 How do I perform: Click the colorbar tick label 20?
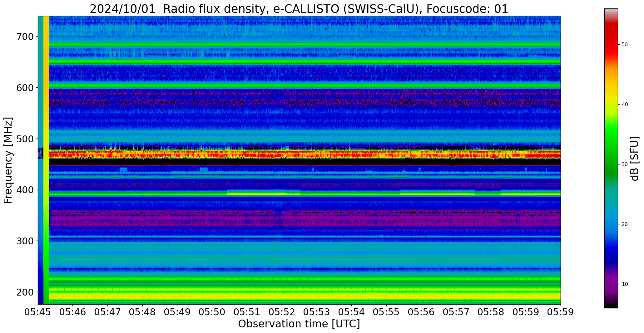pyautogui.click(x=625, y=224)
